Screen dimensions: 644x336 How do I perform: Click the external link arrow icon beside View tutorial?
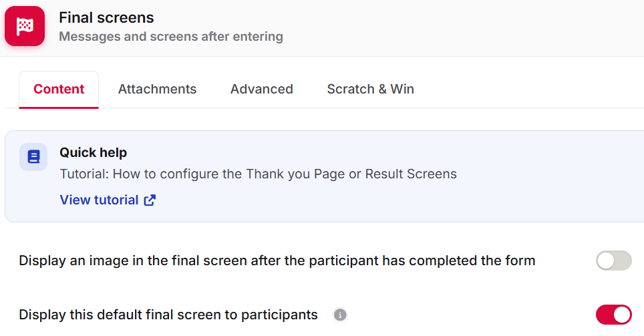(150, 200)
